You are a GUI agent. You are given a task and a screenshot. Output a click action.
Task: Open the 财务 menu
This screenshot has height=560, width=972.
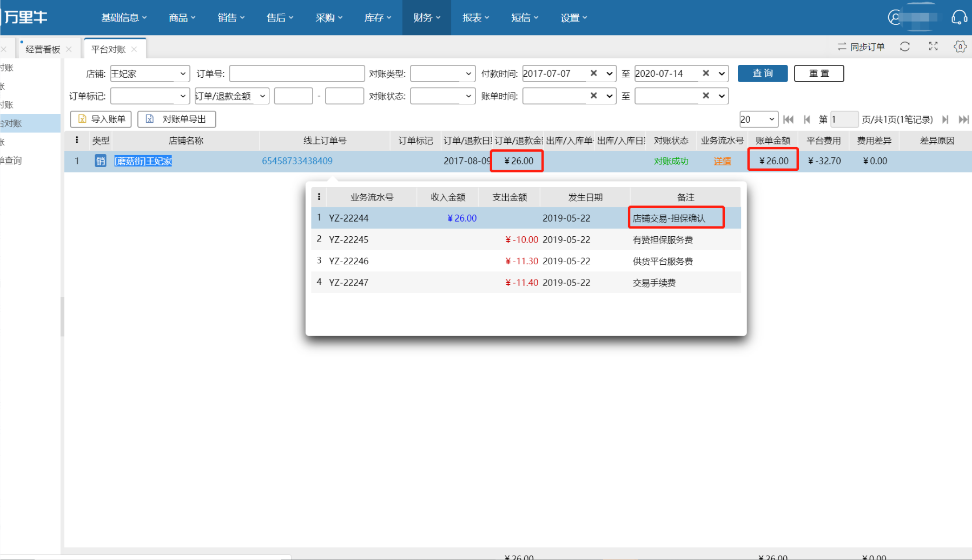(426, 18)
